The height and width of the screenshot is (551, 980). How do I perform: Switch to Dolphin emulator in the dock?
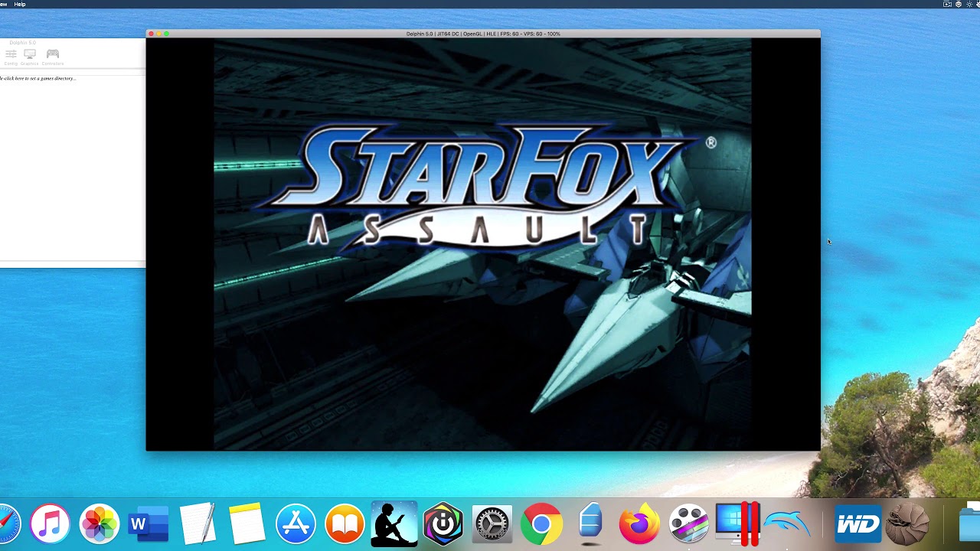point(787,524)
